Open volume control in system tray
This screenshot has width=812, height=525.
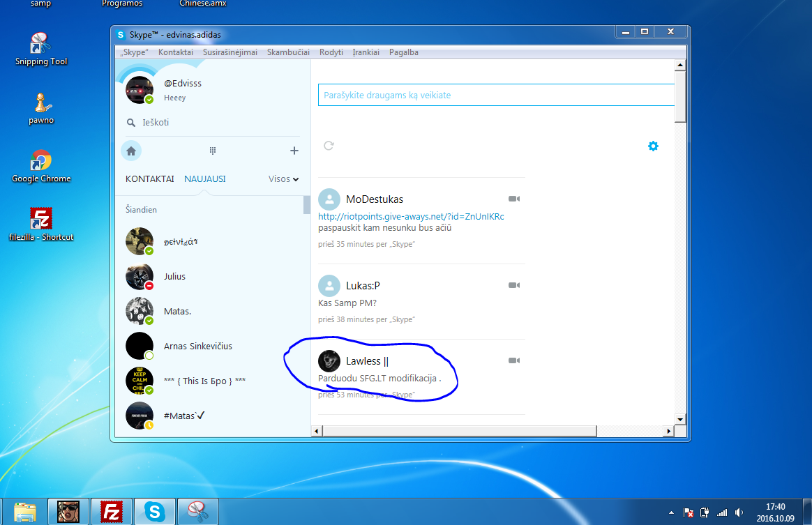click(739, 512)
